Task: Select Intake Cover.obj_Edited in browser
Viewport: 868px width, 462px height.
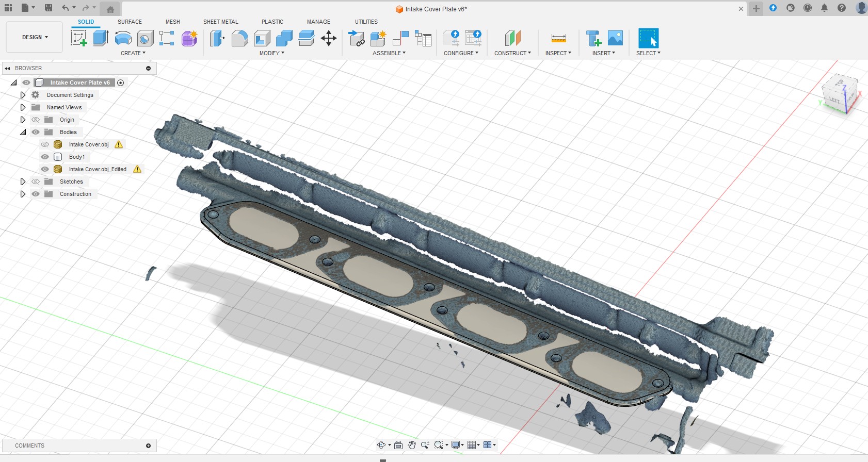Action: (98, 169)
